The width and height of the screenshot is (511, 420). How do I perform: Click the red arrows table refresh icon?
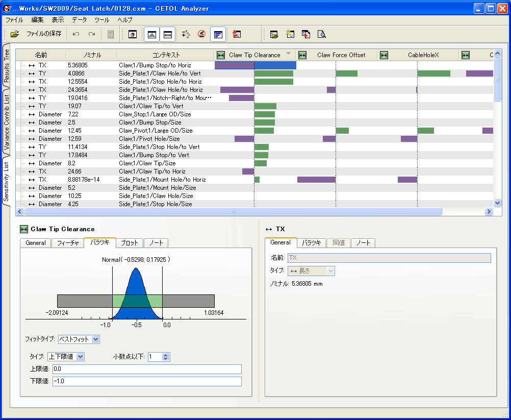[237, 34]
